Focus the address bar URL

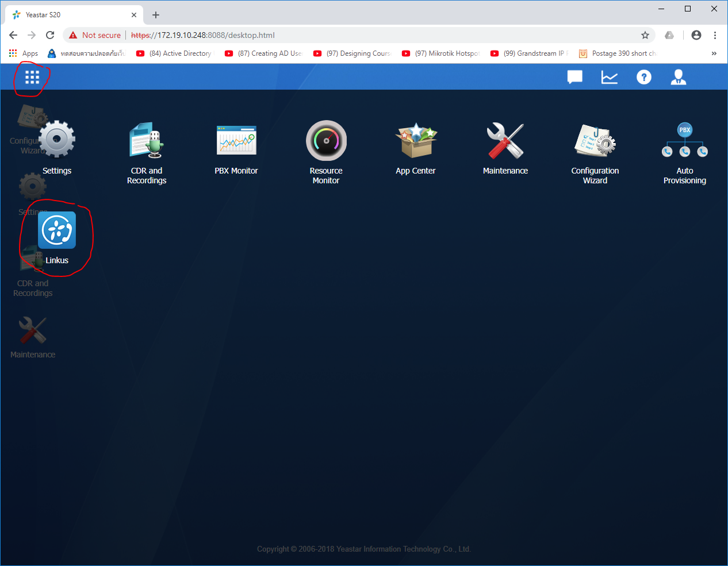tap(203, 35)
